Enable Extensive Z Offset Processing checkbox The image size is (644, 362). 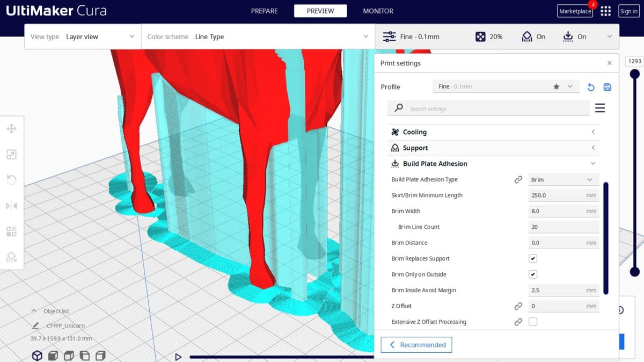click(x=533, y=322)
